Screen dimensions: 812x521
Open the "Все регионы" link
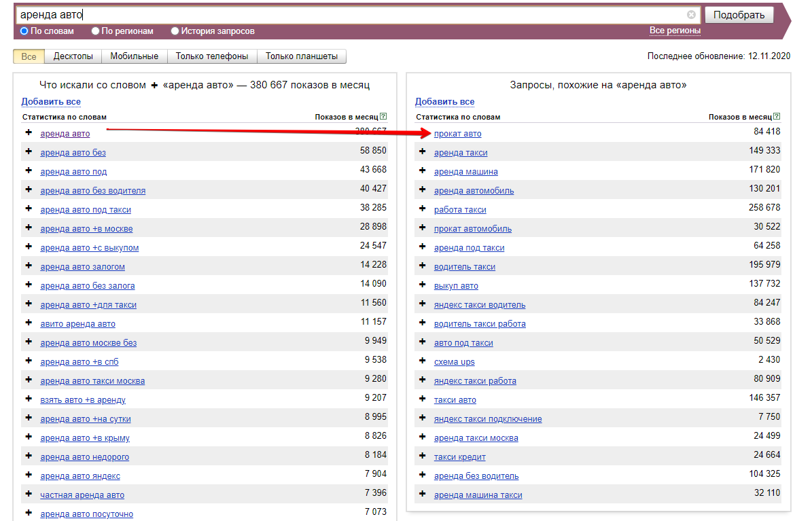point(675,31)
